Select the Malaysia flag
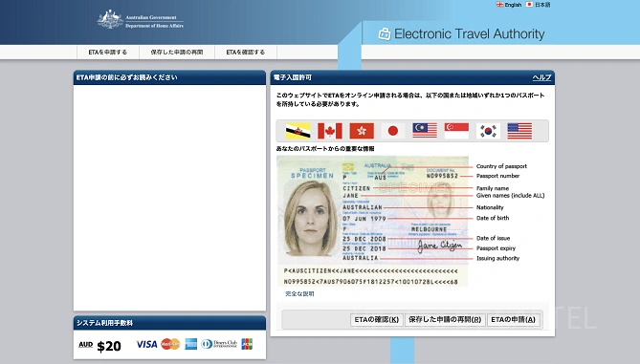Screen dimensions: 640x364 [x=425, y=131]
